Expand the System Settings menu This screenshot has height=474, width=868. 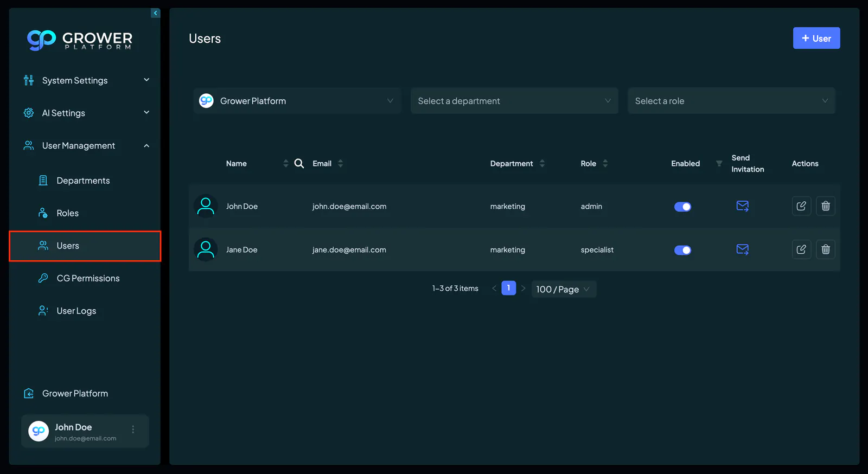point(86,80)
